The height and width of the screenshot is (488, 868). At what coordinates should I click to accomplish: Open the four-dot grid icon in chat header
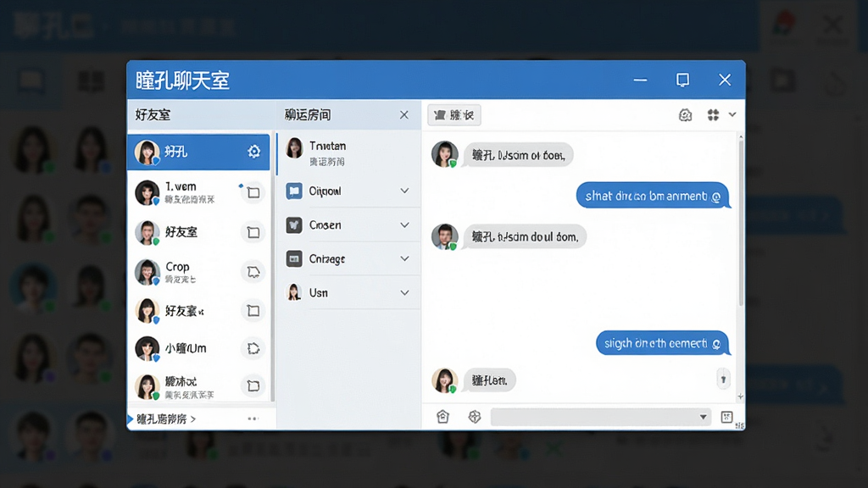pyautogui.click(x=713, y=114)
